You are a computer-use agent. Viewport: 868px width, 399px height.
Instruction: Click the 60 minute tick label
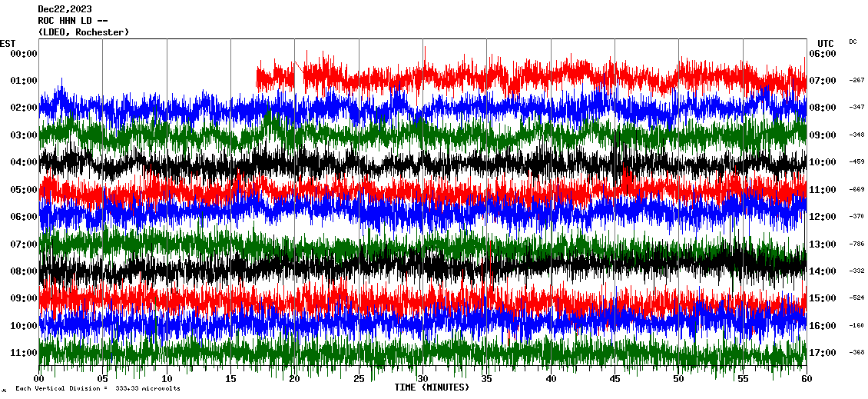(x=807, y=379)
